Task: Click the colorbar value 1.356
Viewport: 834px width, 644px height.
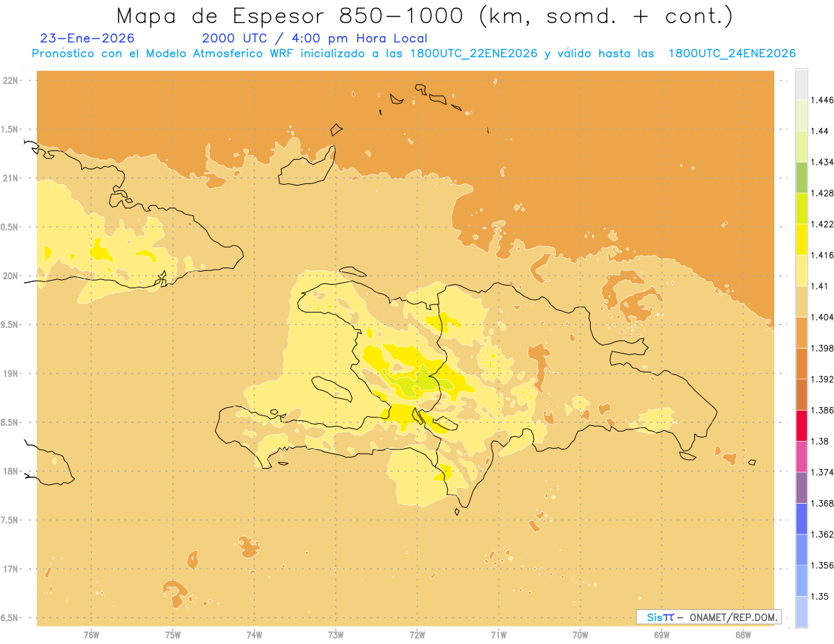Action: [822, 565]
